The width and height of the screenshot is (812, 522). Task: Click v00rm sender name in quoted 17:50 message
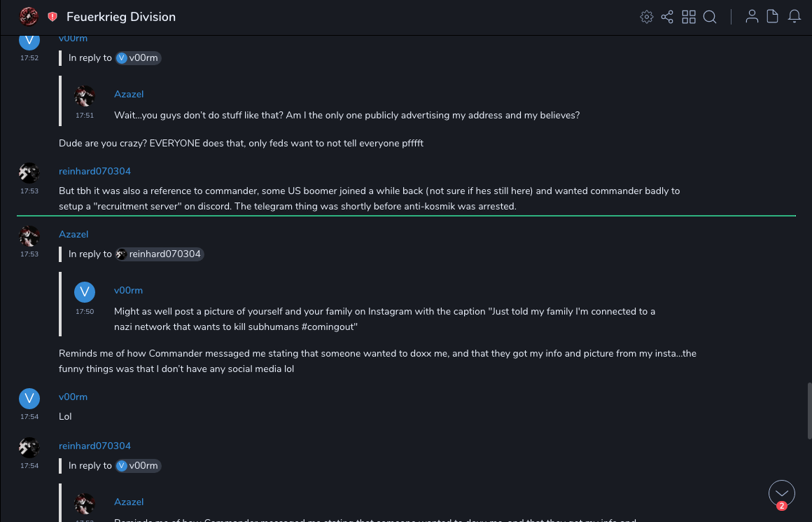(128, 291)
